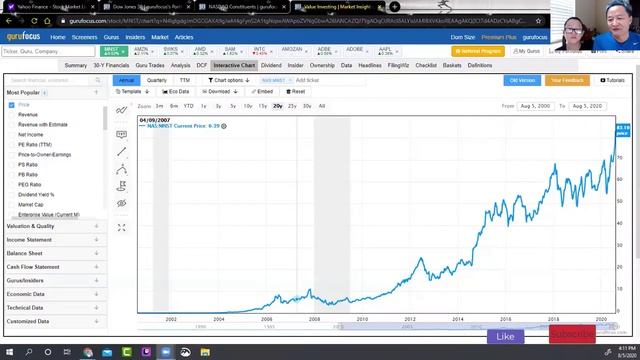Screen dimensions: 640x360
Task: Check the PB Ratio checkbox
Action: pos(11,175)
